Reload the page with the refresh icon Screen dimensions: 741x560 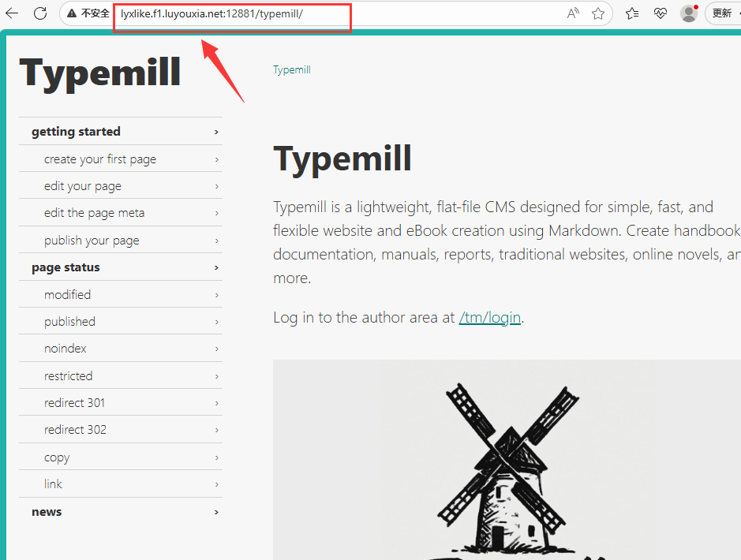(40, 13)
